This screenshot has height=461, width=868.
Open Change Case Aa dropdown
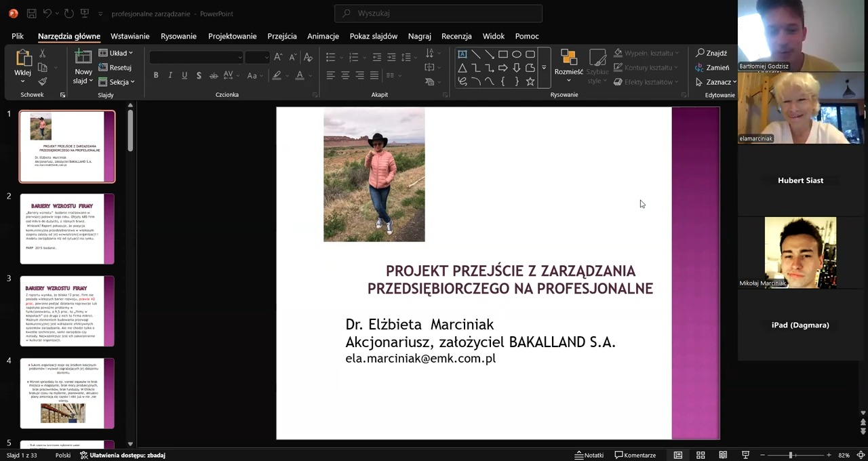tap(254, 75)
